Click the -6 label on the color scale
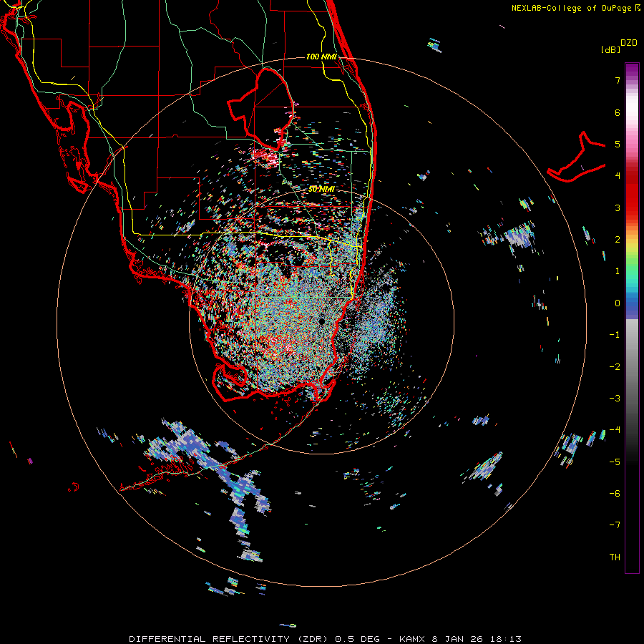 [x=615, y=493]
